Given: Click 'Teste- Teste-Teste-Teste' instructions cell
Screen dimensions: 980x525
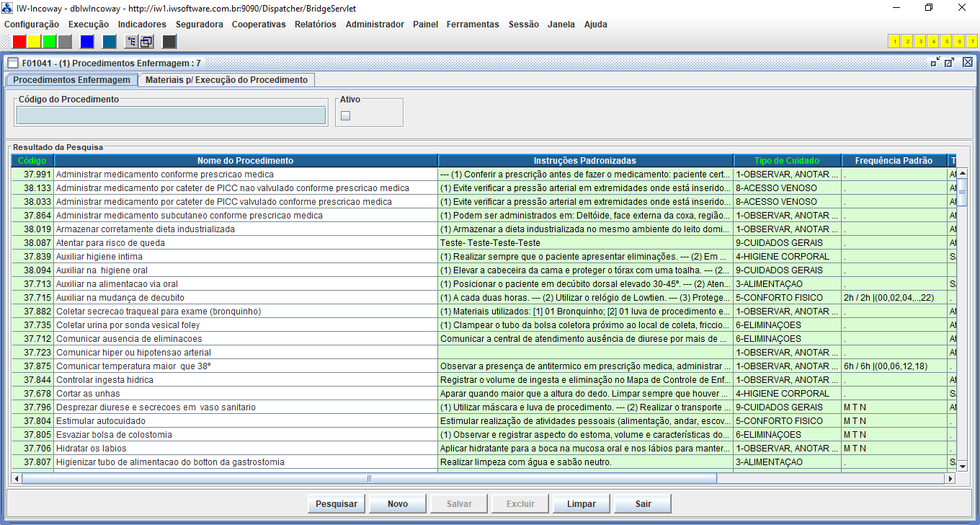Looking at the screenshot, I should tap(586, 243).
